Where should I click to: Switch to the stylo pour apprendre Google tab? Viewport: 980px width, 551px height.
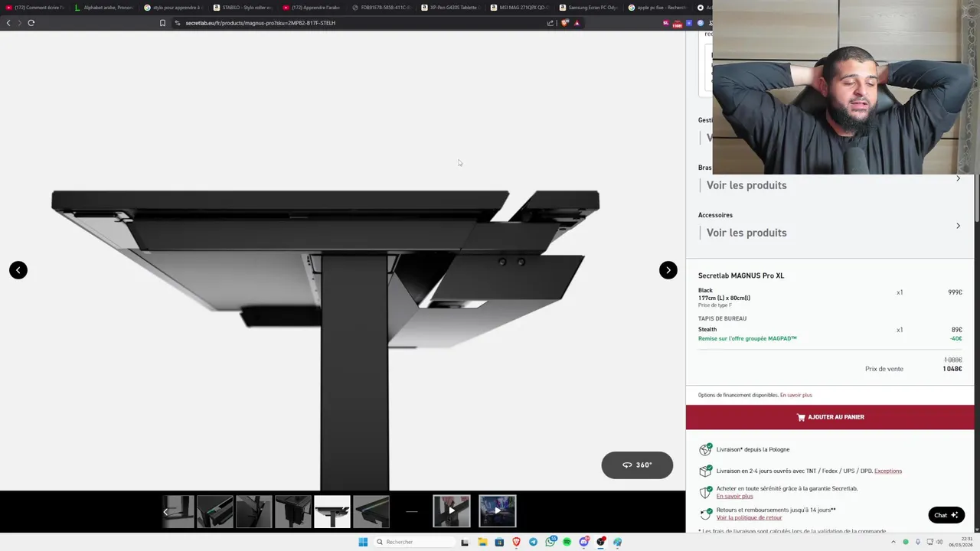[173, 8]
